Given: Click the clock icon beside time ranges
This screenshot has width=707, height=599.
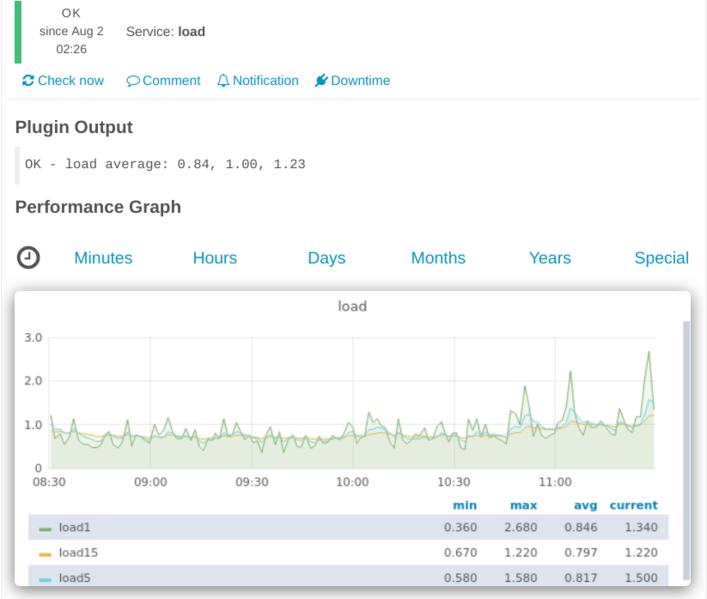Looking at the screenshot, I should pyautogui.click(x=29, y=258).
